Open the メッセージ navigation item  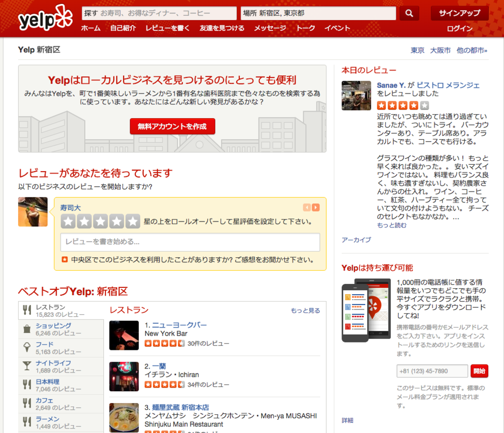pyautogui.click(x=270, y=28)
